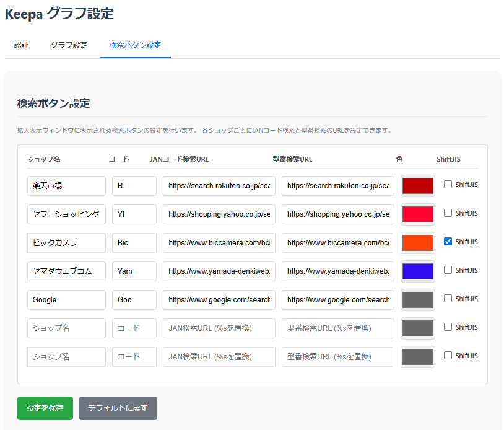This screenshot has height=430, width=504.
Task: Click last empty 型番検索URL placeholder field
Action: pos(338,357)
